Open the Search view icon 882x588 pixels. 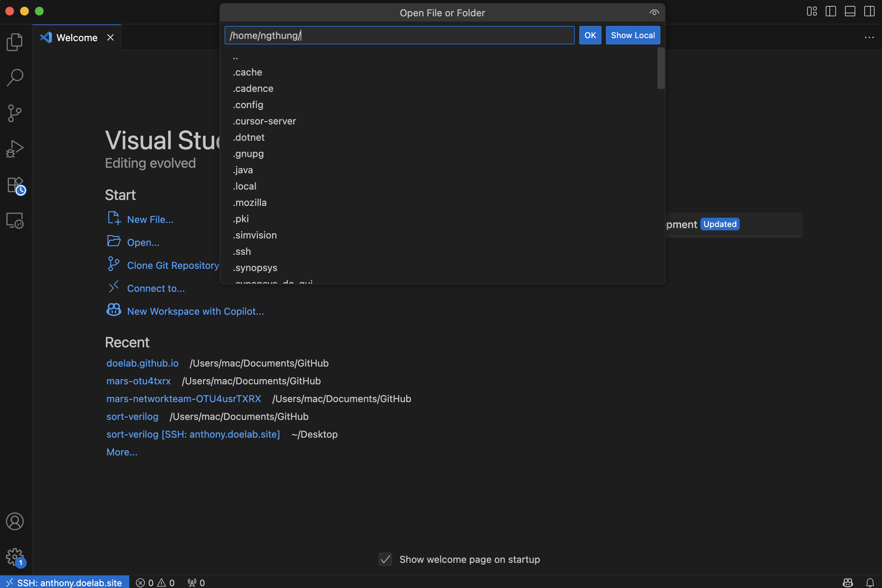tap(15, 77)
